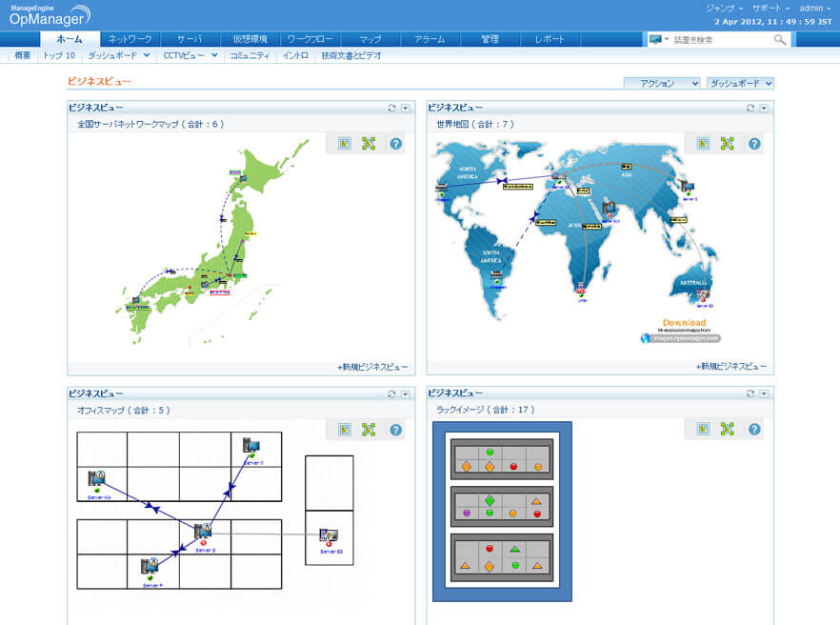840x625 pixels.
Task: Open the アラーム tab
Action: tap(430, 40)
